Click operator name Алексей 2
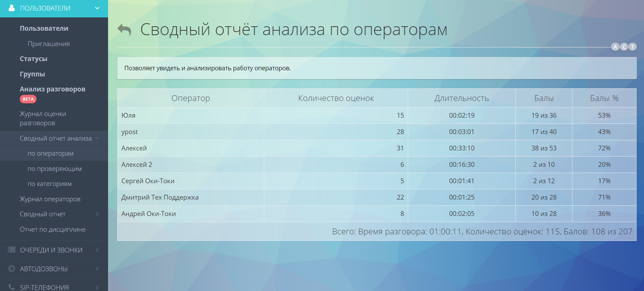Image resolution: width=644 pixels, height=291 pixels. [137, 164]
